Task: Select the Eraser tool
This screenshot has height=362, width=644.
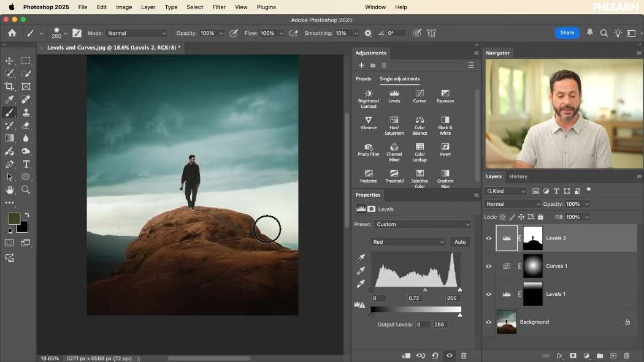Action: (26, 126)
